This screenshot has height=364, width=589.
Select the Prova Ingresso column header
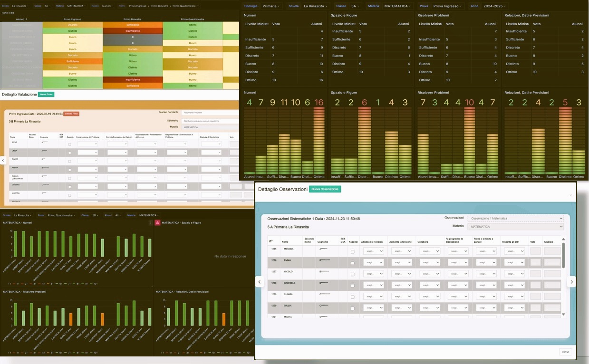point(73,19)
